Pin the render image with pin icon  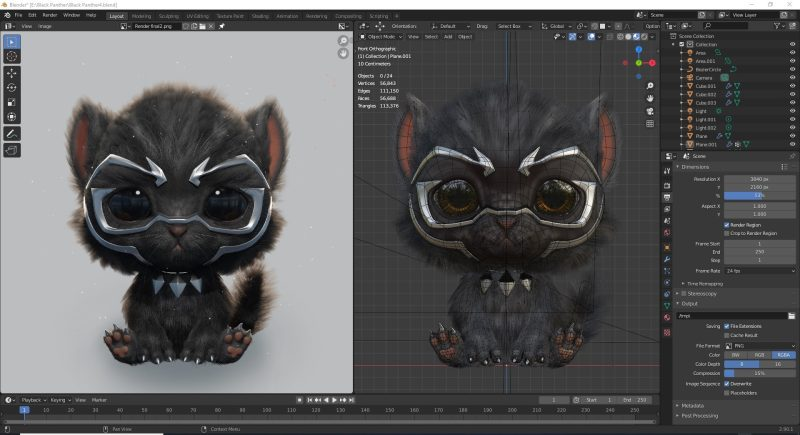[222, 26]
